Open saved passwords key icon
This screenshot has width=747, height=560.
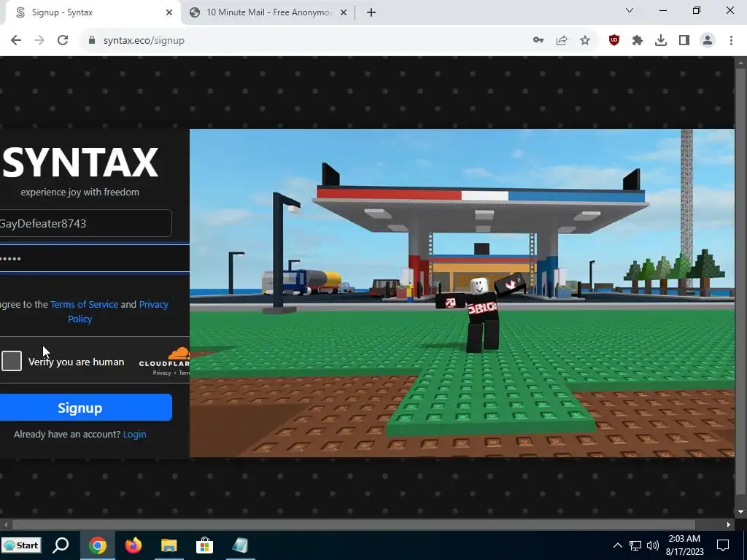[x=538, y=41]
